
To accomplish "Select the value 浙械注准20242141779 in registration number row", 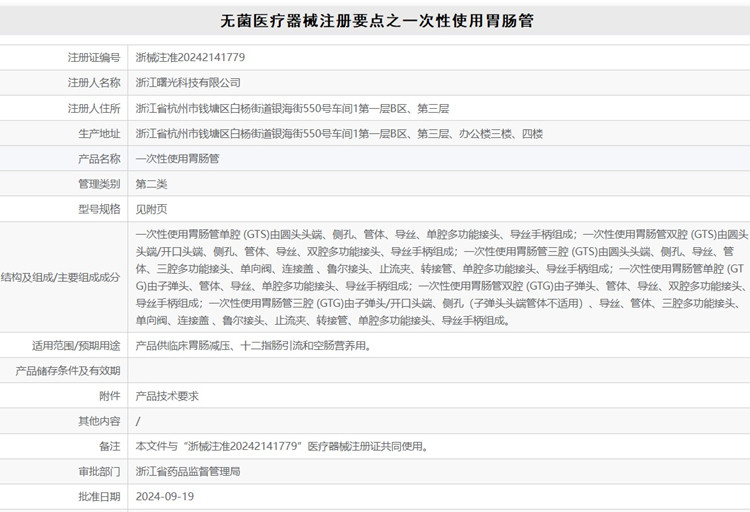I will pos(190,57).
